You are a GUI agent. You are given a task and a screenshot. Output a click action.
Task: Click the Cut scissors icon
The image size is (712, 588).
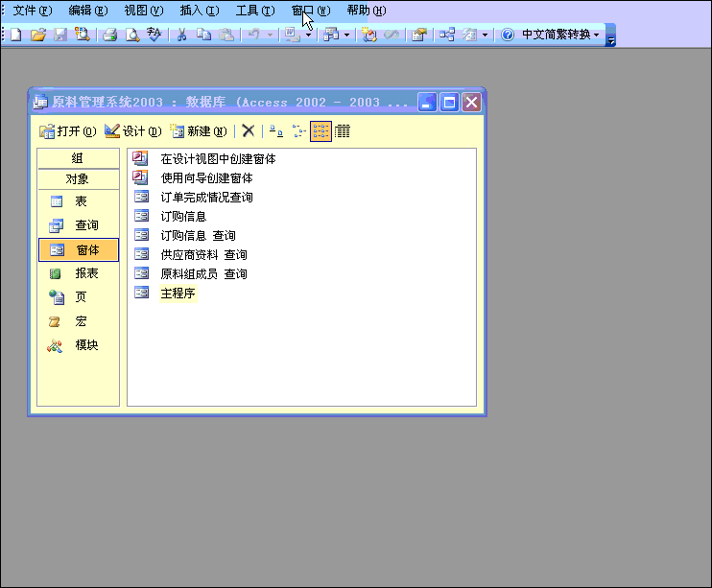pyautogui.click(x=181, y=35)
